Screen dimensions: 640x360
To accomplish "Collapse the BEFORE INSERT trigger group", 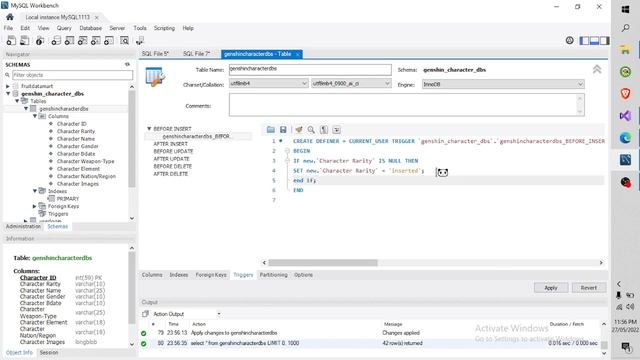I will pyautogui.click(x=149, y=129).
